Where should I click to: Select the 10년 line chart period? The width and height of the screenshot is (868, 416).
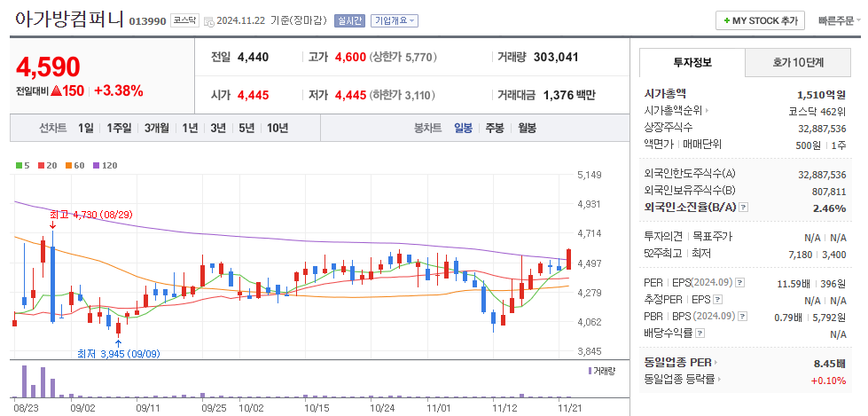click(x=278, y=129)
